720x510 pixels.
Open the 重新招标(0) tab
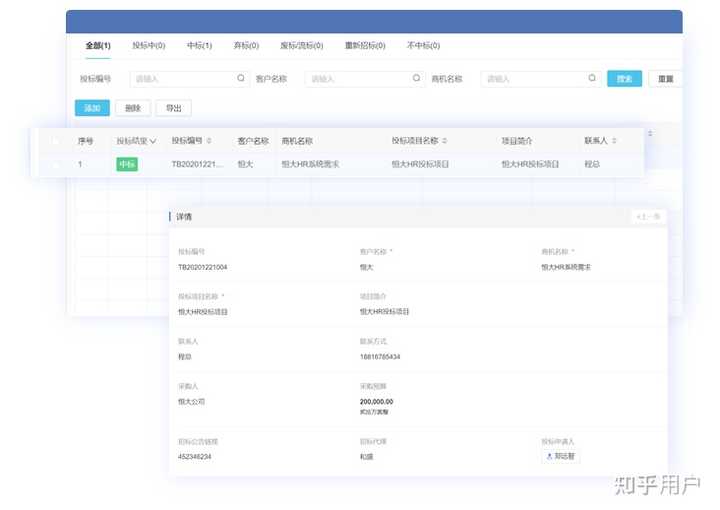(x=365, y=45)
